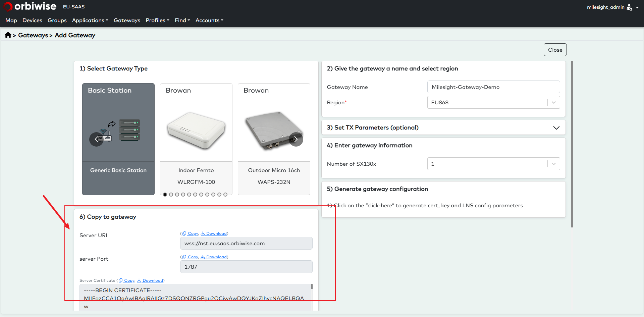Click the Gateway Name input field

[493, 87]
